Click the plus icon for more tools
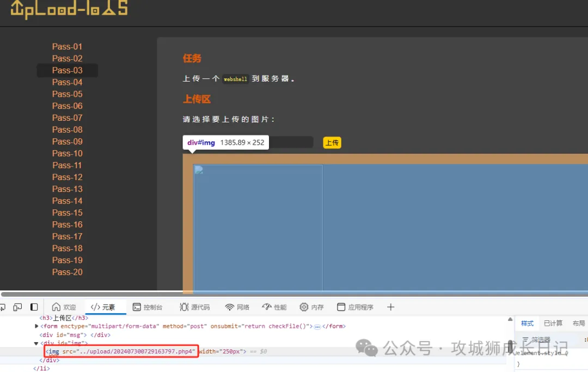 coord(390,307)
